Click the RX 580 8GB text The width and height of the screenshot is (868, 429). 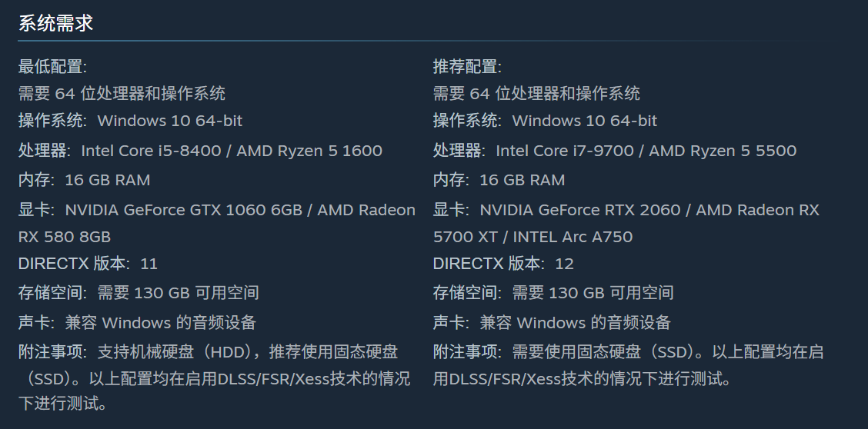(x=65, y=237)
